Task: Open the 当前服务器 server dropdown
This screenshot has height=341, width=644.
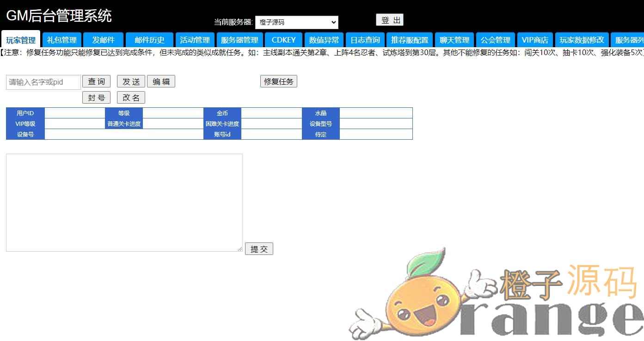Action: point(296,22)
